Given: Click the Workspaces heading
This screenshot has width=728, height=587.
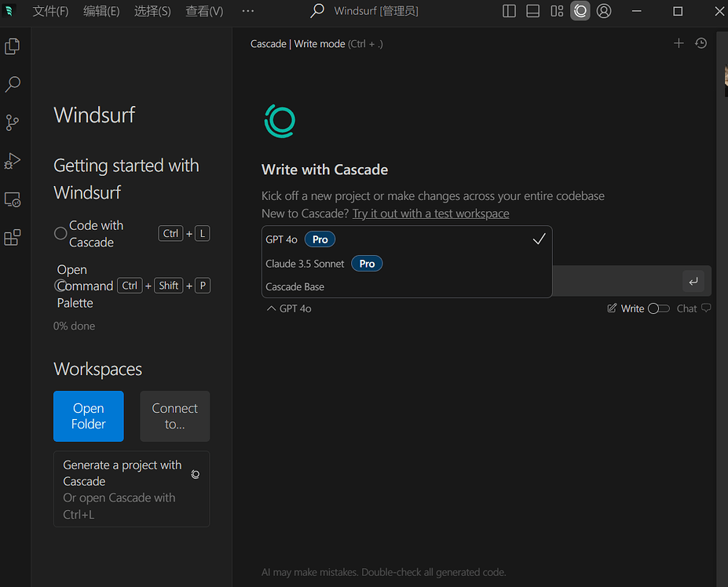Looking at the screenshot, I should coord(98,370).
